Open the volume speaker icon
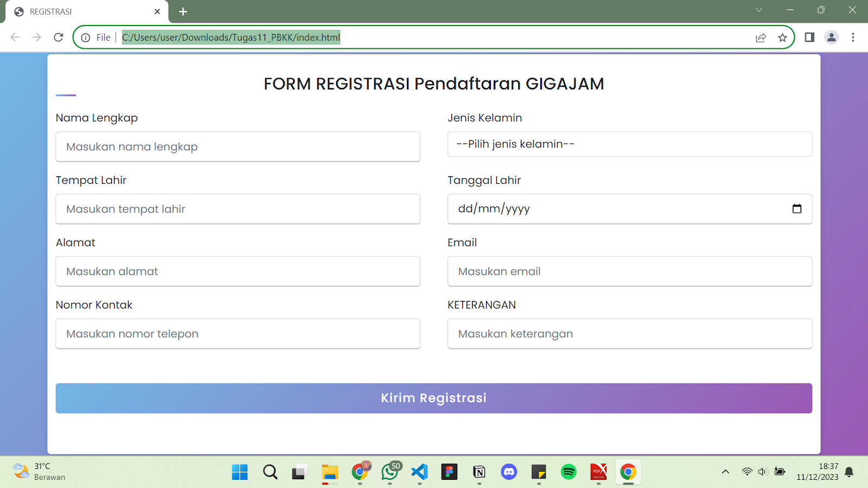This screenshot has width=868, height=488. [763, 472]
